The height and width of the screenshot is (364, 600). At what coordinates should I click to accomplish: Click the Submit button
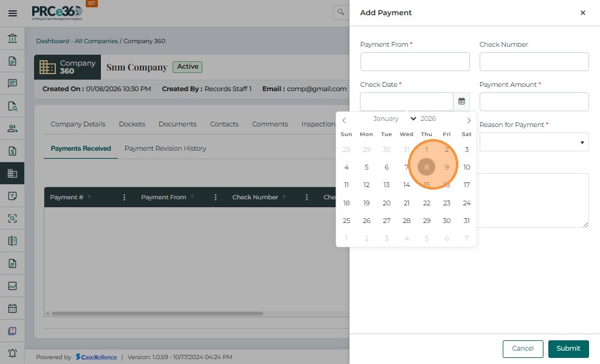point(568,348)
